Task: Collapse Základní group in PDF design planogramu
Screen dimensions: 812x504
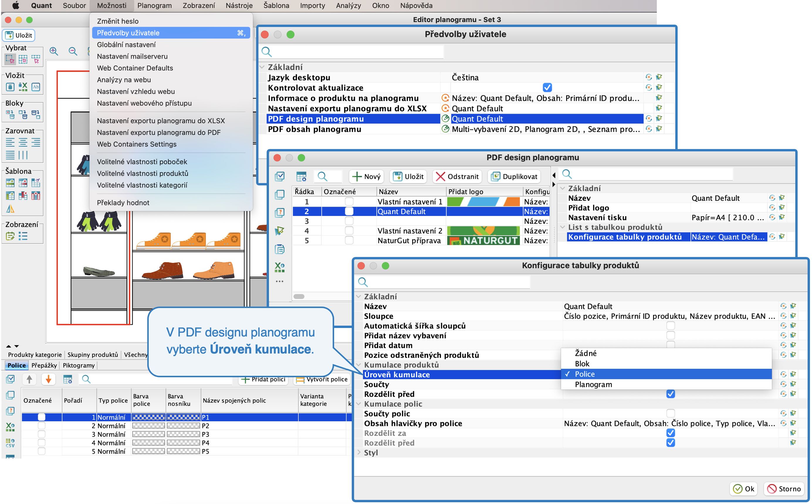Action: pos(563,189)
